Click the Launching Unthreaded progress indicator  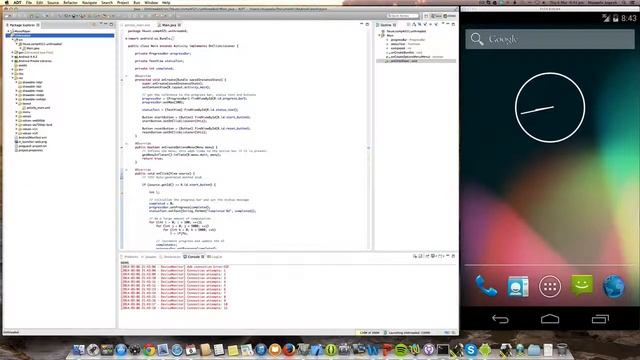point(409,333)
